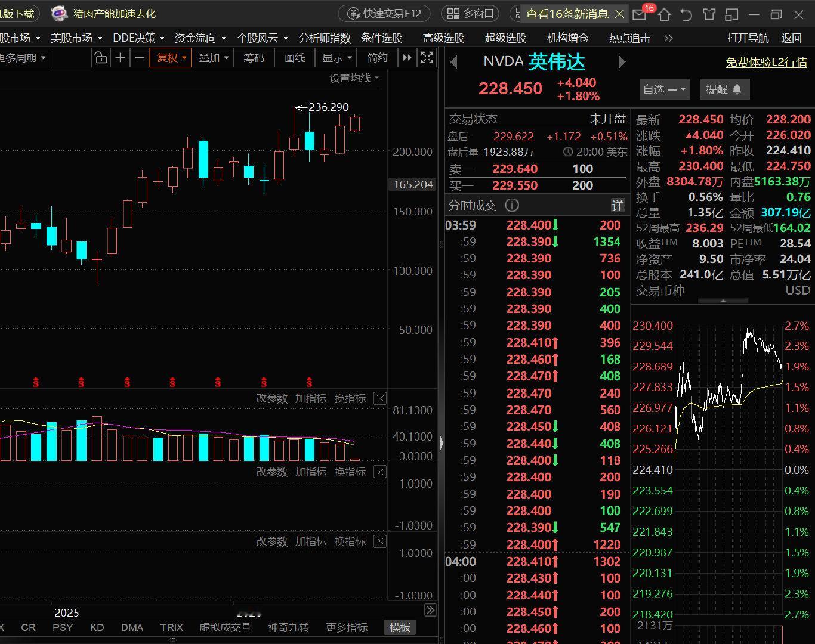Open the 更多指标 tab

click(x=347, y=627)
